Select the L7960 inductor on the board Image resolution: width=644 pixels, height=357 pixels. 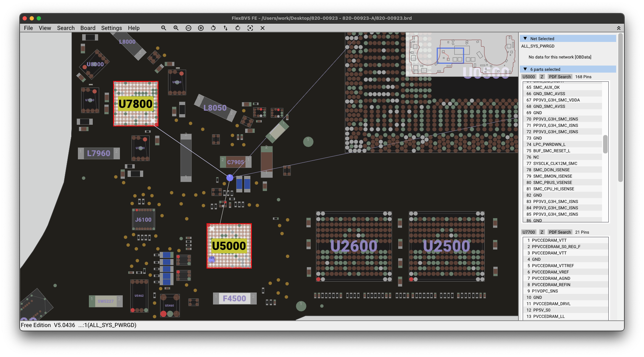[99, 153]
